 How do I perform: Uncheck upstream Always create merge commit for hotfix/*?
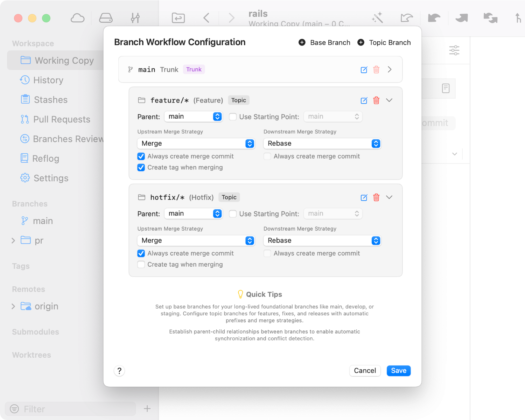(141, 253)
